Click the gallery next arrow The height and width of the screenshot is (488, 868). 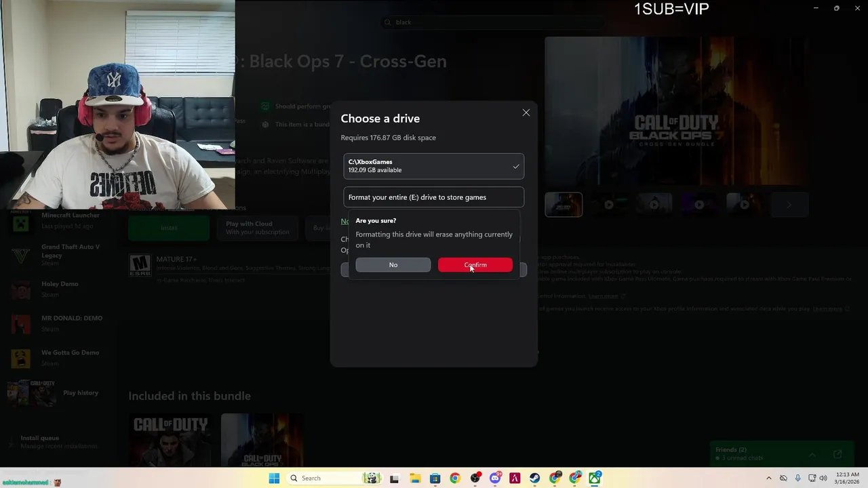[x=789, y=205]
